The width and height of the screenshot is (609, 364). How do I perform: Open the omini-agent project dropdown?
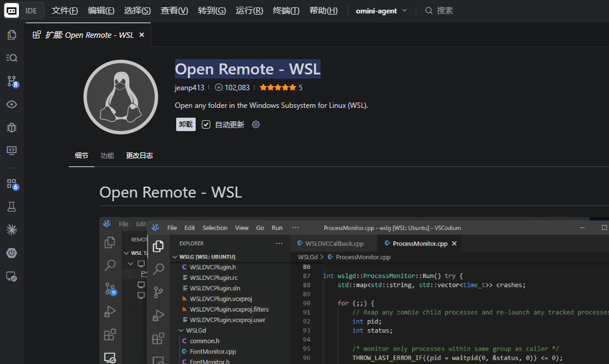381,11
